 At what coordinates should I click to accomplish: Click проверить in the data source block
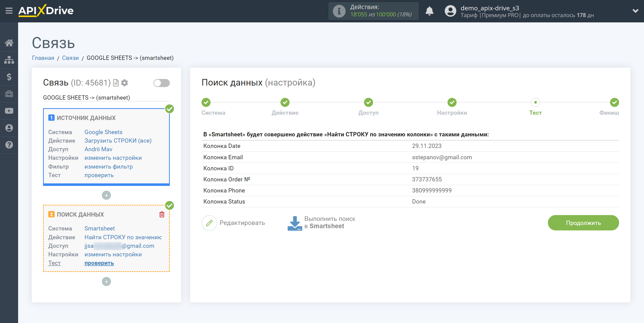point(99,175)
